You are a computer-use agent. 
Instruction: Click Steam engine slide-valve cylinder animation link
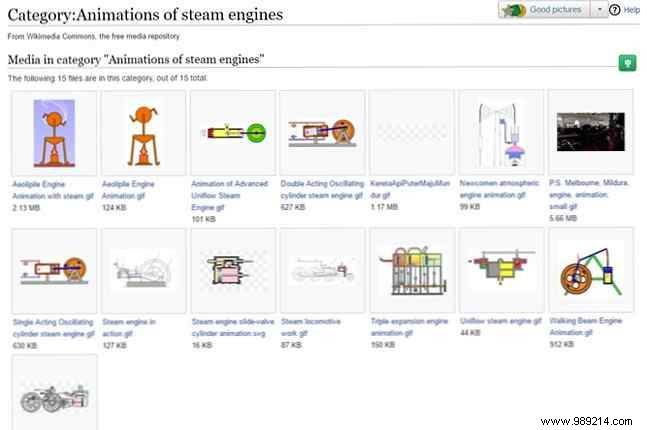(x=232, y=327)
